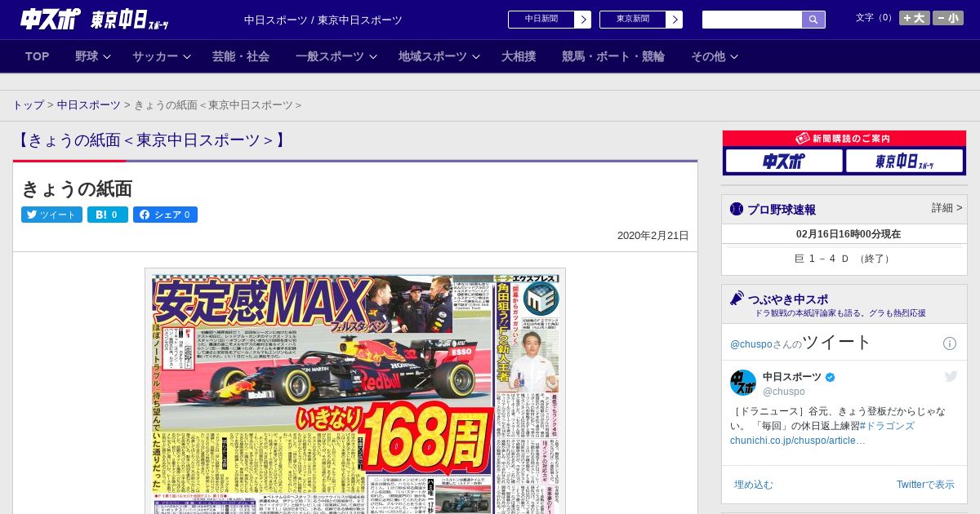
Task: Open the 東京新聞 link button
Action: (x=633, y=20)
